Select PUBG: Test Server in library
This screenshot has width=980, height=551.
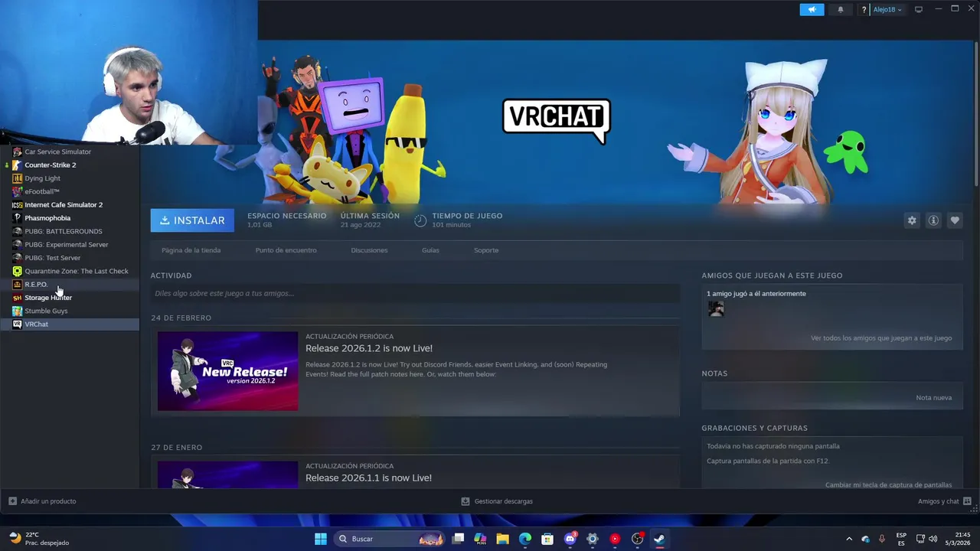[x=70, y=258]
